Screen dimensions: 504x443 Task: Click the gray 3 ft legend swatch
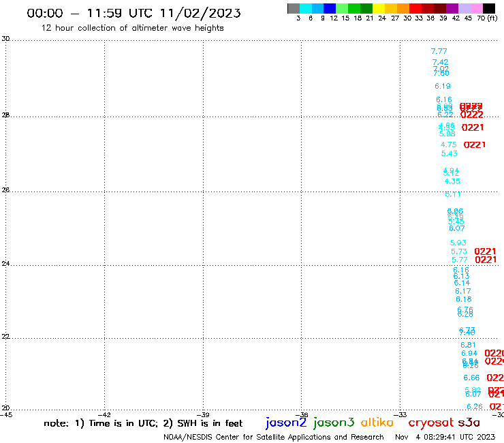(x=294, y=8)
